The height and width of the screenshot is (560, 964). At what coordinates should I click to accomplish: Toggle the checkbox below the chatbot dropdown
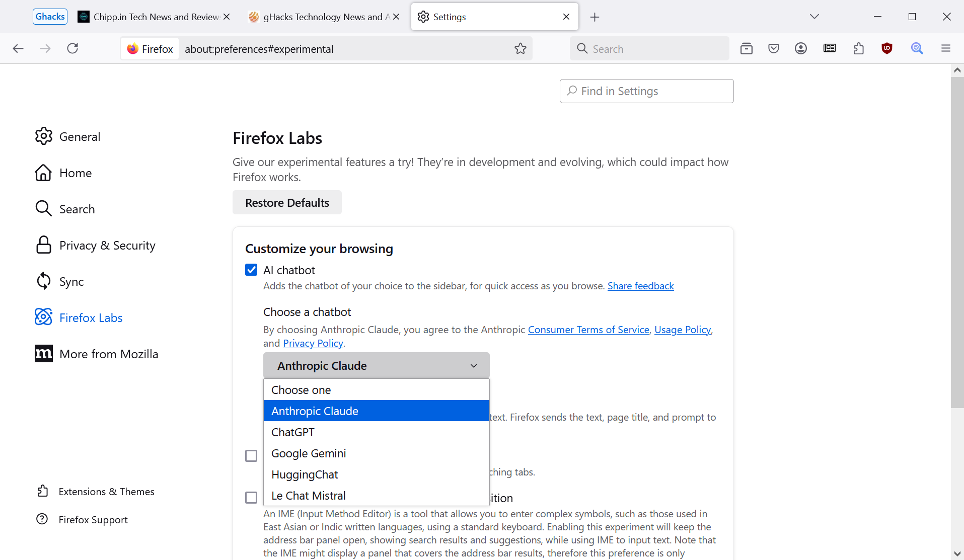(251, 456)
